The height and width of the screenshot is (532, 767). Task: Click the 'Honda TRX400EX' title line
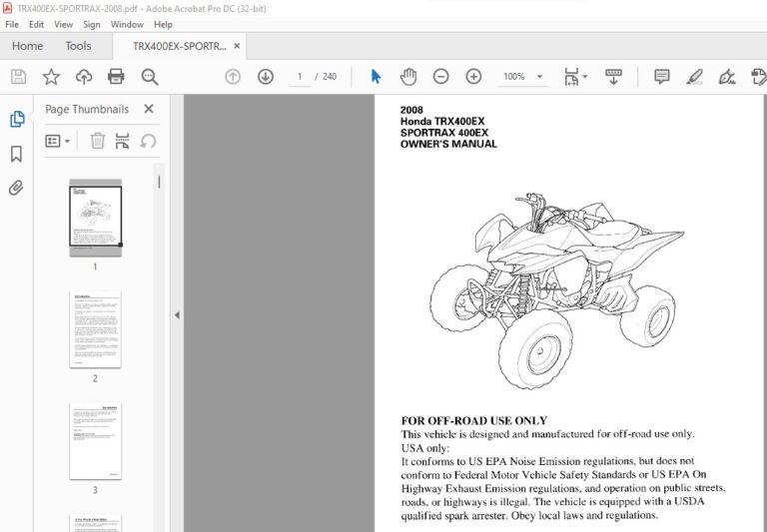[x=442, y=121]
